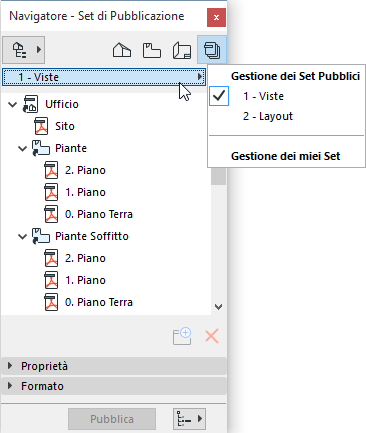Select the Ufficio label
The image size is (366, 433).
62,104
